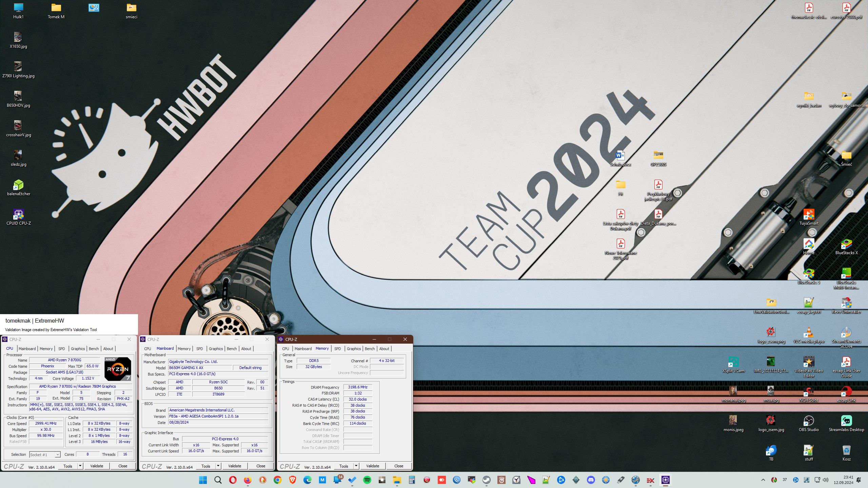The image size is (868, 488).
Task: Click the BIOS date 08/28/2024 field
Action: [x=218, y=422]
